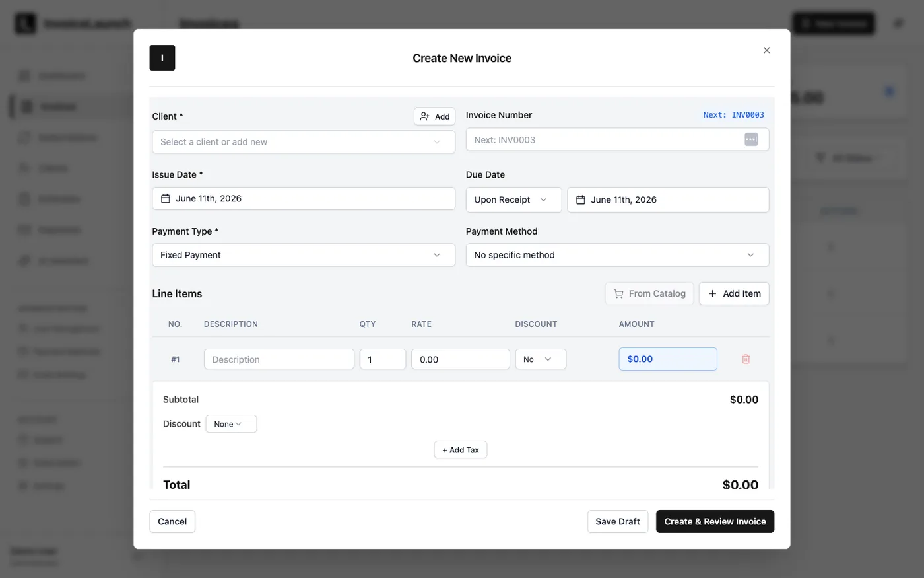Click the line item Description field
This screenshot has width=924, height=578.
click(279, 359)
